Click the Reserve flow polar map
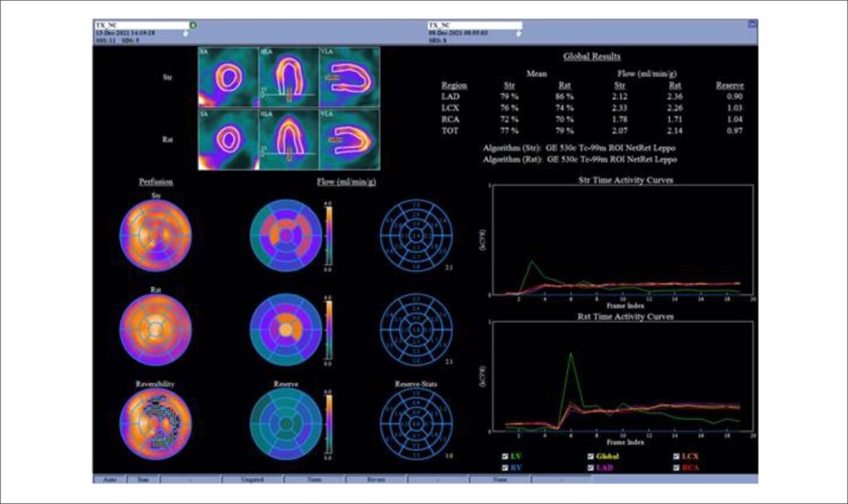Viewport: 848px width, 504px height. pos(286,424)
